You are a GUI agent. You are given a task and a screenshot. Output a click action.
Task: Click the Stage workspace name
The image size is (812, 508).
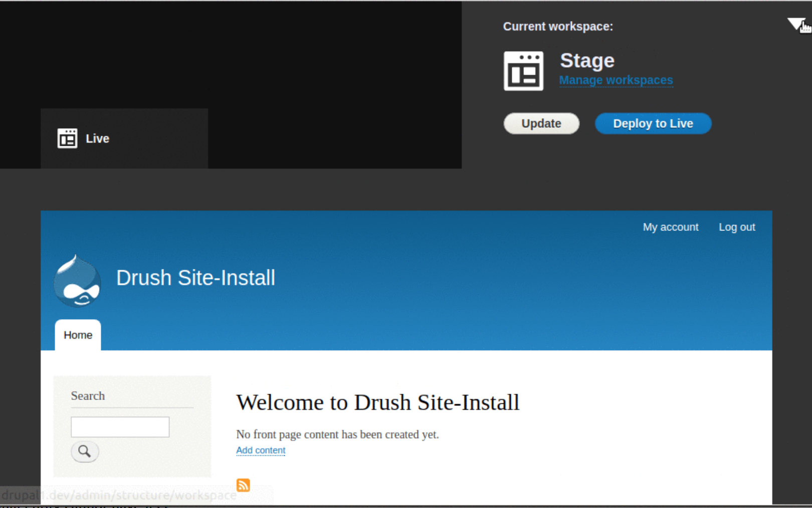coord(587,61)
